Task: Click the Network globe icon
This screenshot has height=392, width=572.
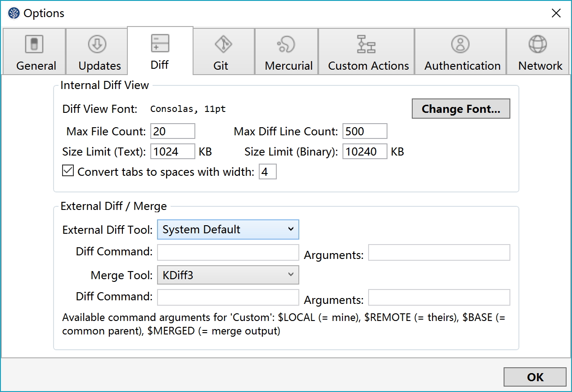Action: click(x=537, y=44)
